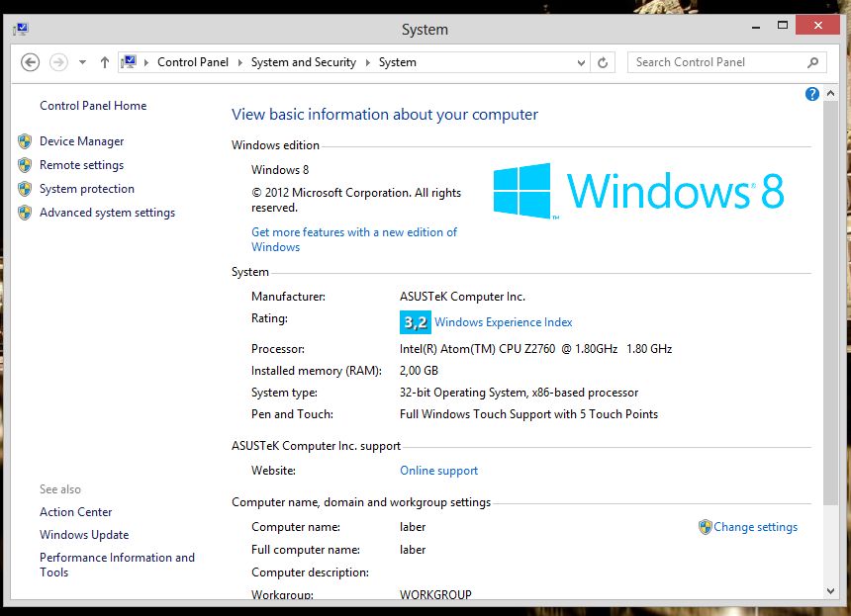
Task: Open Device Manager link
Action: (x=81, y=141)
